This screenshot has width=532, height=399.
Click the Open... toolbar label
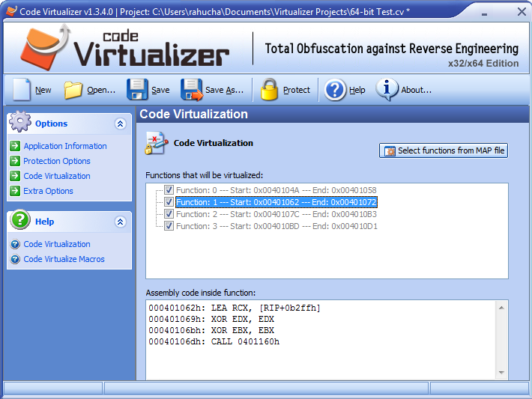coord(101,90)
